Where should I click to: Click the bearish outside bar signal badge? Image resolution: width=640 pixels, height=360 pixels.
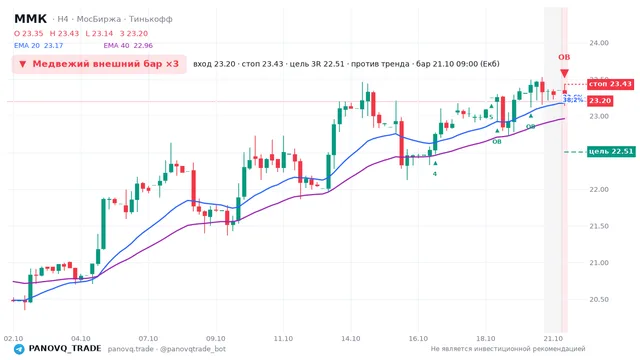pos(99,64)
